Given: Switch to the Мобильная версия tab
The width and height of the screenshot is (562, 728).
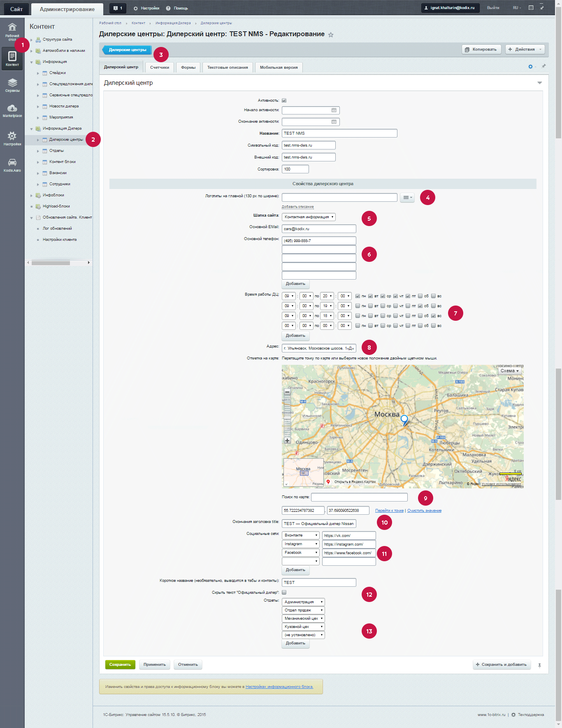Looking at the screenshot, I should tap(279, 68).
